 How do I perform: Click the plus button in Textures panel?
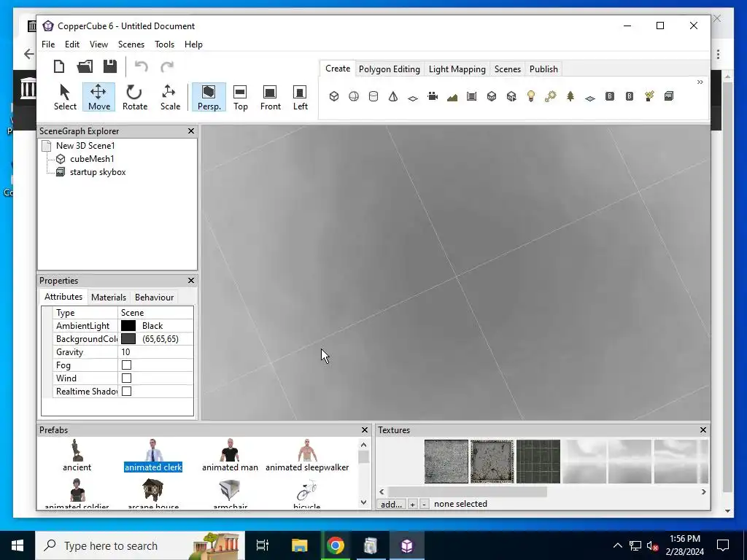(413, 504)
